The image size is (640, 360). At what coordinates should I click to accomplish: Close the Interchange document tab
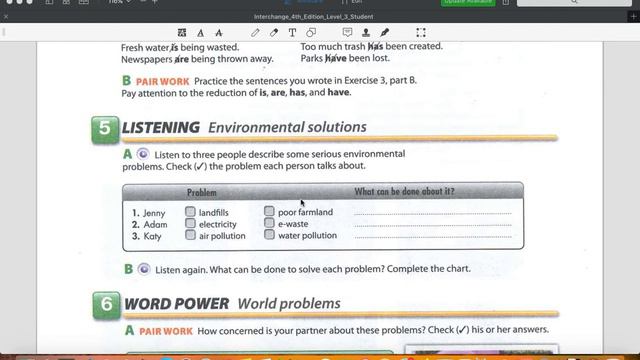click(6, 17)
